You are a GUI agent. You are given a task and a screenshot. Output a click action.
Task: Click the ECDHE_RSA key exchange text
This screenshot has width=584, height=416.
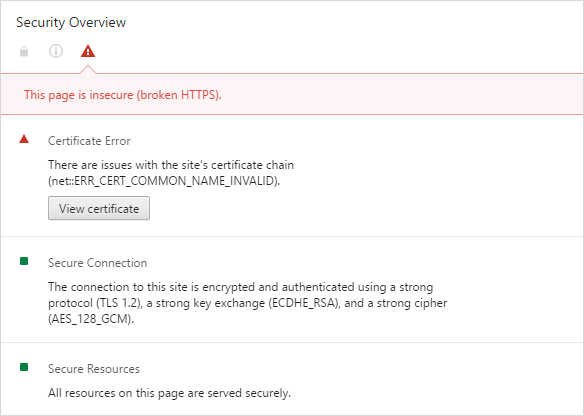tap(304, 303)
